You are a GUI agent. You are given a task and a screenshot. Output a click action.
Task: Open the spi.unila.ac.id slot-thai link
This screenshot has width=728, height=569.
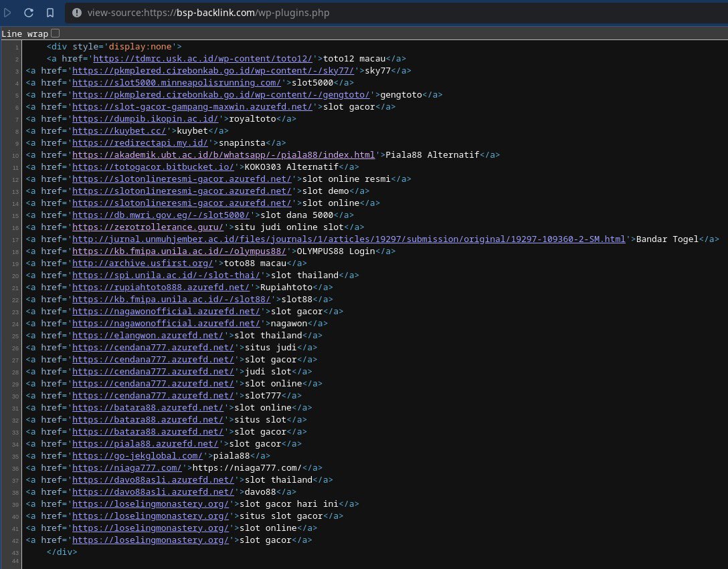pos(166,275)
